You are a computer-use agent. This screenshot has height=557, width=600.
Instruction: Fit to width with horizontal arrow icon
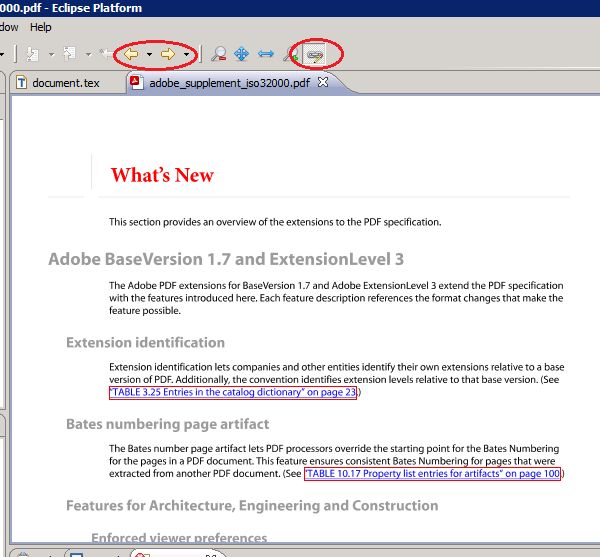(x=266, y=54)
